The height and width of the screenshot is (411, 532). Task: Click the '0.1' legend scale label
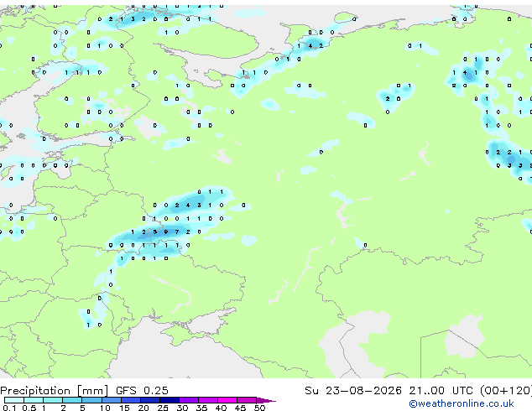pyautogui.click(x=9, y=408)
